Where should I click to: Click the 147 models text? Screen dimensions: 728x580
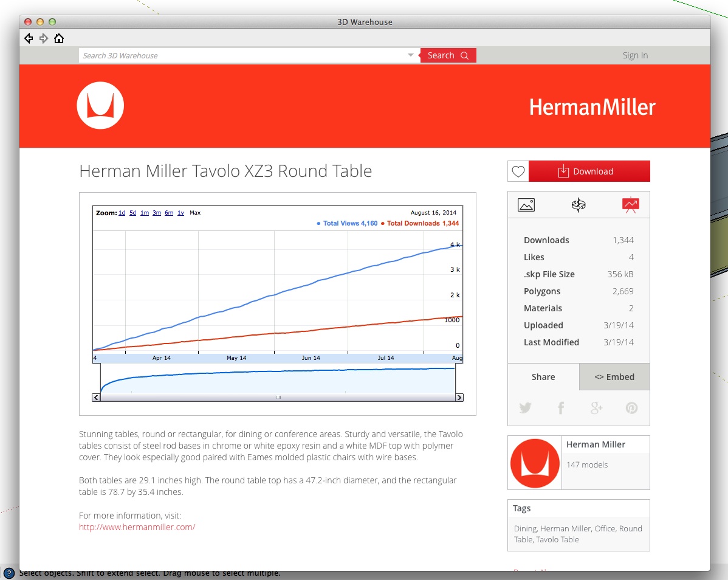tap(587, 465)
